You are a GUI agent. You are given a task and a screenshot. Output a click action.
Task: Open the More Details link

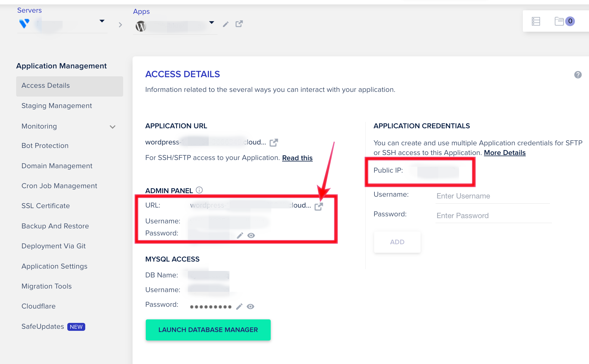(x=505, y=153)
